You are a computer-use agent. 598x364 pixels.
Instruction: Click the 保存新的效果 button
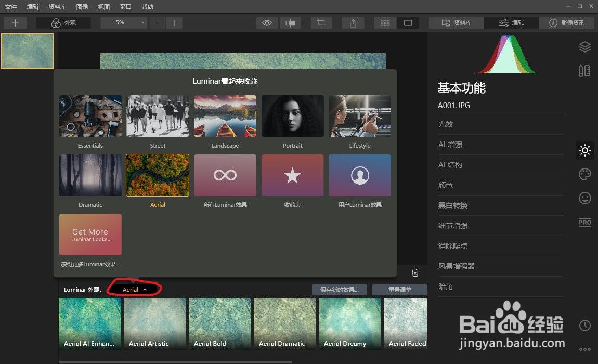(x=340, y=290)
